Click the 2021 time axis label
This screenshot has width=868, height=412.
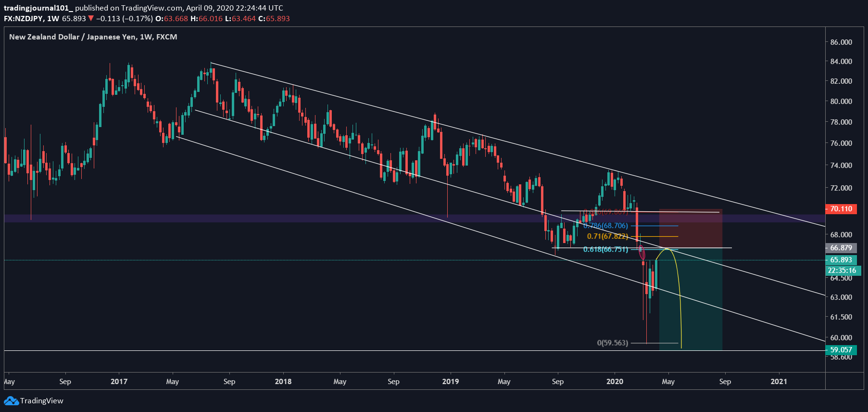[779, 382]
